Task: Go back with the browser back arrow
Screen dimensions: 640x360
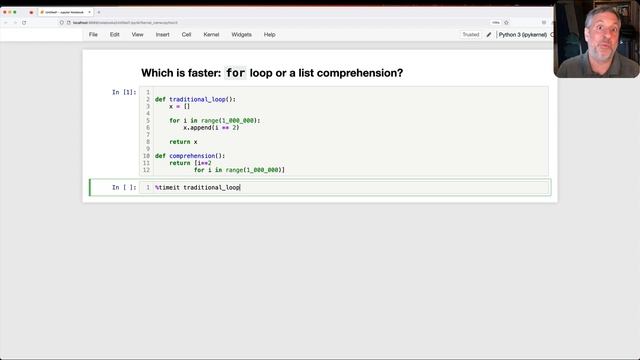Action: (x=6, y=23)
